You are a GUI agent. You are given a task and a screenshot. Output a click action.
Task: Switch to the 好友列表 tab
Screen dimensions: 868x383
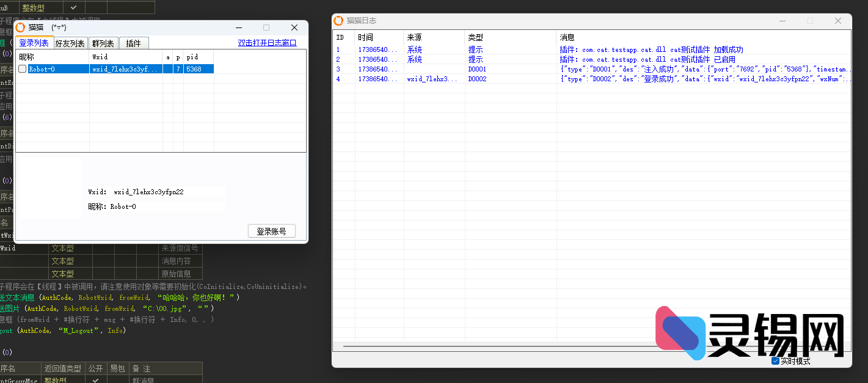click(70, 43)
